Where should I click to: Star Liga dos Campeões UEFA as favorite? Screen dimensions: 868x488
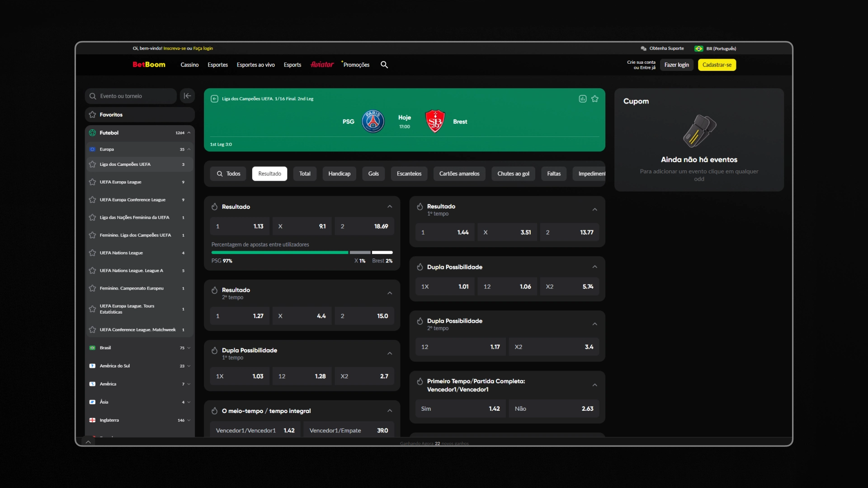click(x=93, y=164)
